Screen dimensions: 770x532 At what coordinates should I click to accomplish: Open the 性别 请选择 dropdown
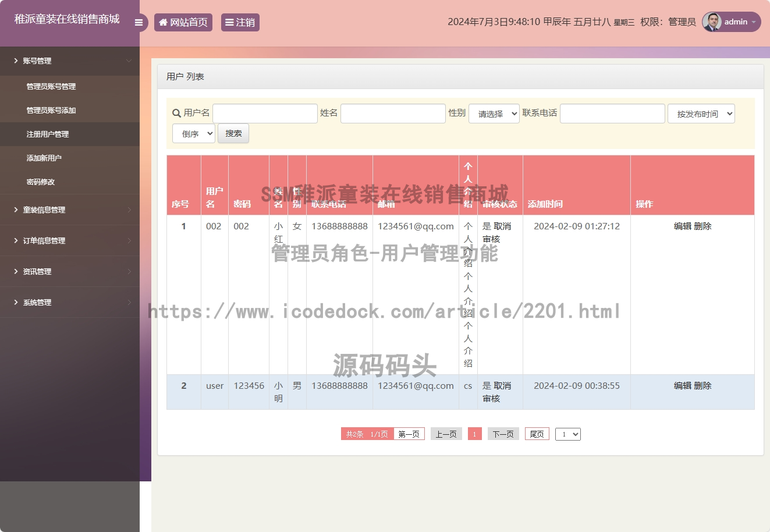[494, 114]
